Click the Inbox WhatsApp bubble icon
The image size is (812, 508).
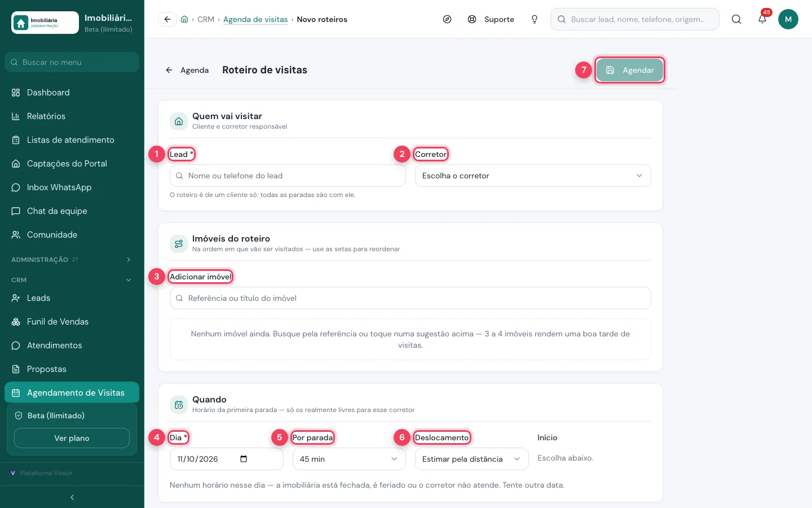(x=16, y=187)
